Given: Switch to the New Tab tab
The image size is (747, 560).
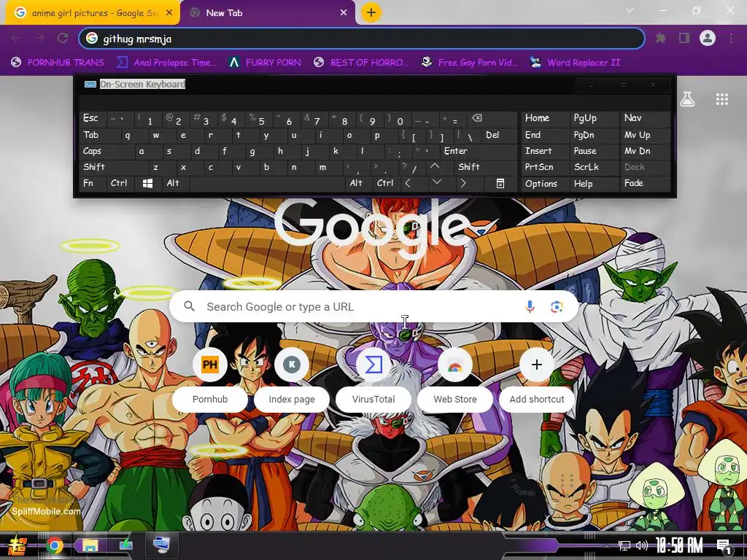Looking at the screenshot, I should [x=268, y=13].
